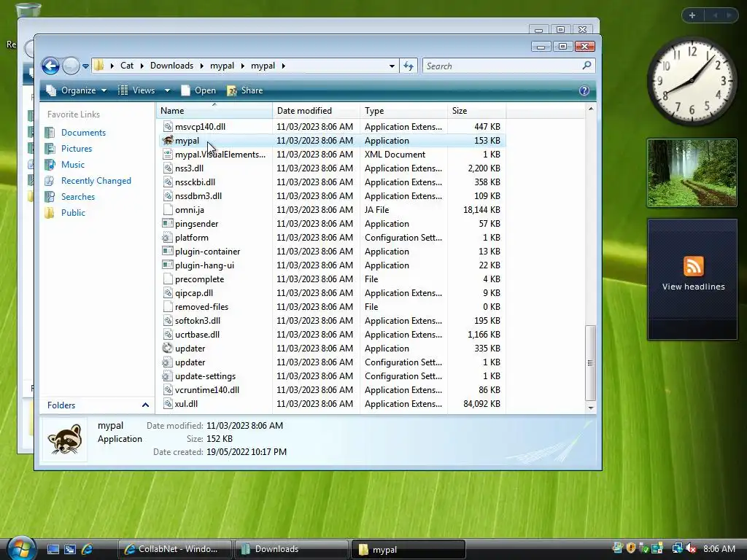Click the Open toolbar button
The width and height of the screenshot is (747, 560).
[198, 90]
